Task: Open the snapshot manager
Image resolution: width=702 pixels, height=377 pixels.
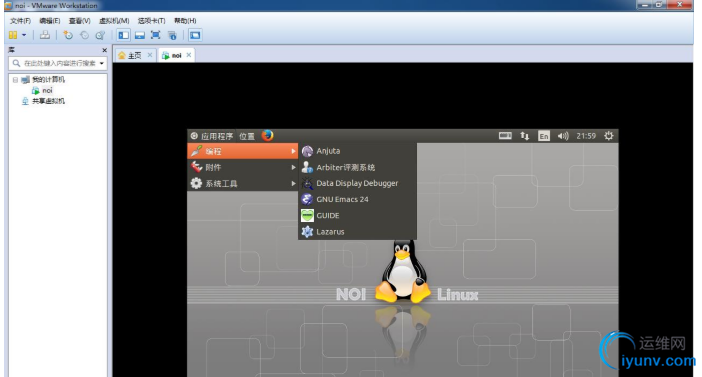Action: (x=100, y=35)
